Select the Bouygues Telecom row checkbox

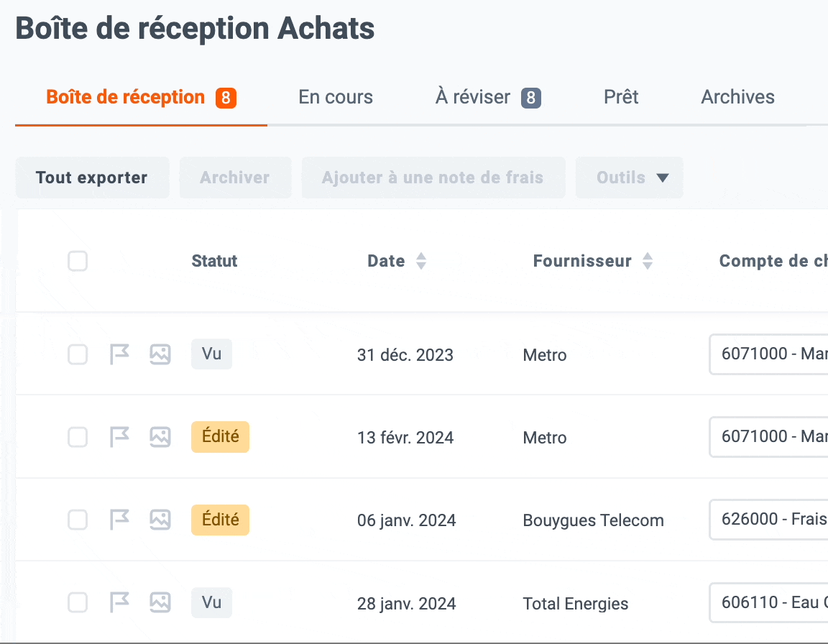[x=78, y=520]
